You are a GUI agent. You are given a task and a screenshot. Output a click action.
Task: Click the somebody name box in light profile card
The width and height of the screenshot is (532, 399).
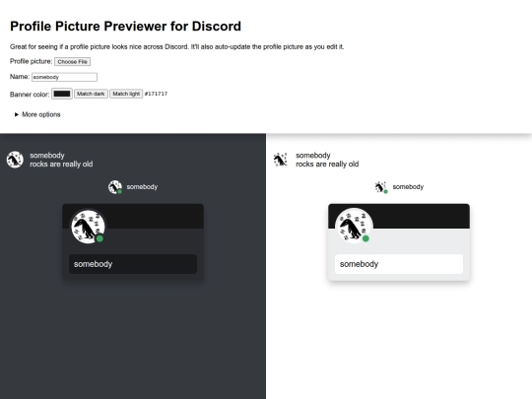pos(399,264)
